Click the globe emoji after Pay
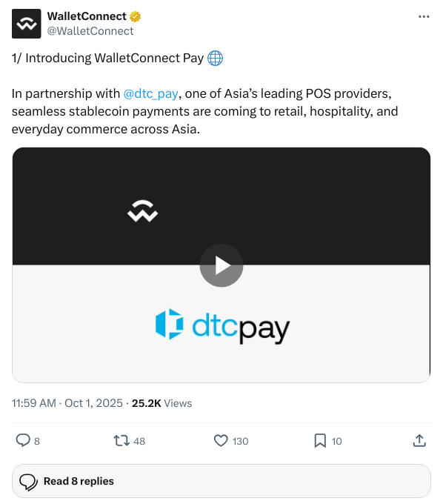This screenshot has height=504, width=443. click(215, 58)
